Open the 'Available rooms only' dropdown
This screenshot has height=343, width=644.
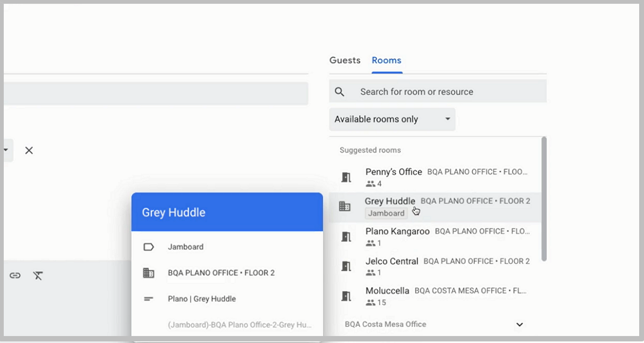pos(392,119)
